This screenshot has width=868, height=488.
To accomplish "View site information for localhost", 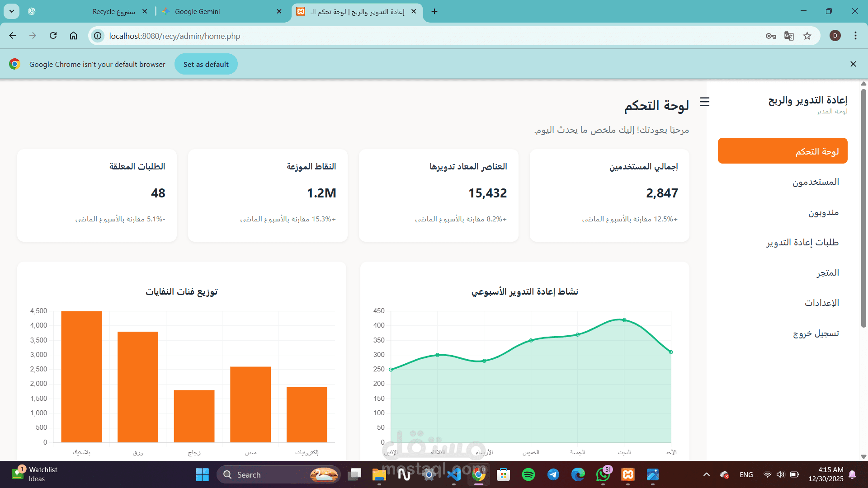I will (98, 36).
